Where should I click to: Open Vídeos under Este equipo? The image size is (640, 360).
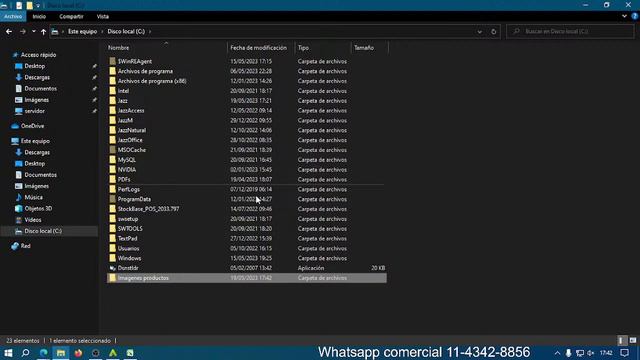click(33, 220)
